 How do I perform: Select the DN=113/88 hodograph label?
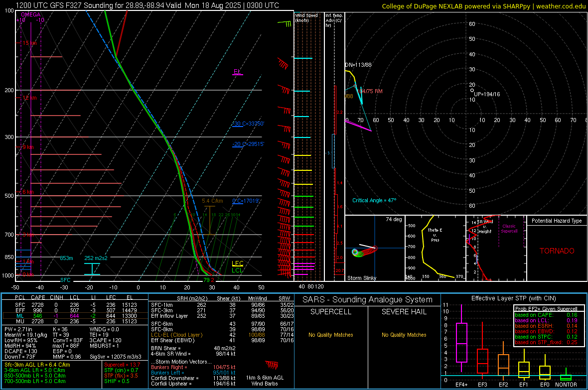tap(358, 65)
